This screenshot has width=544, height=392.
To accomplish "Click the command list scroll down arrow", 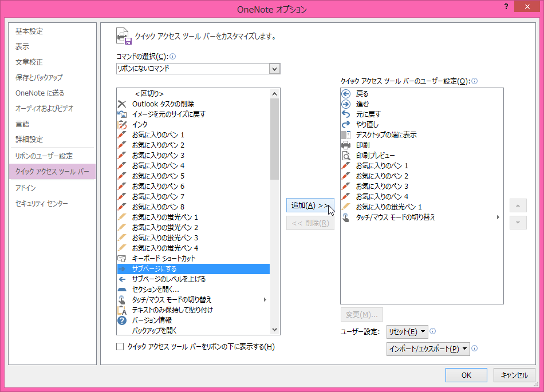I will 274,330.
